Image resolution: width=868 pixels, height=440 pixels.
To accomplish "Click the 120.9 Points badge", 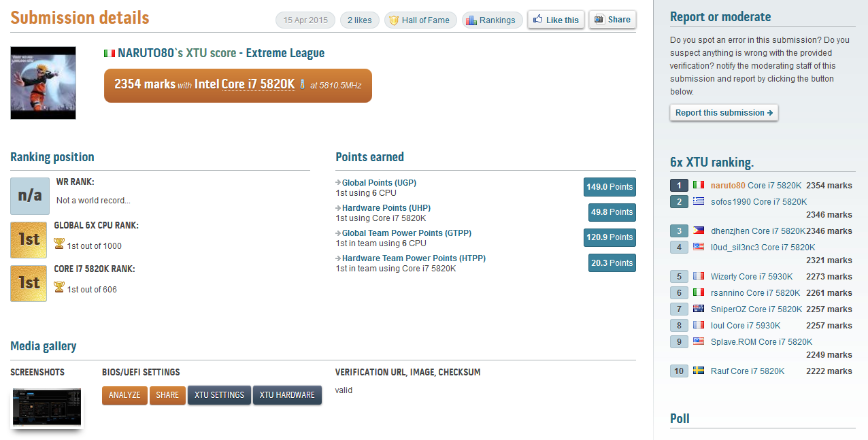I will [x=610, y=237].
